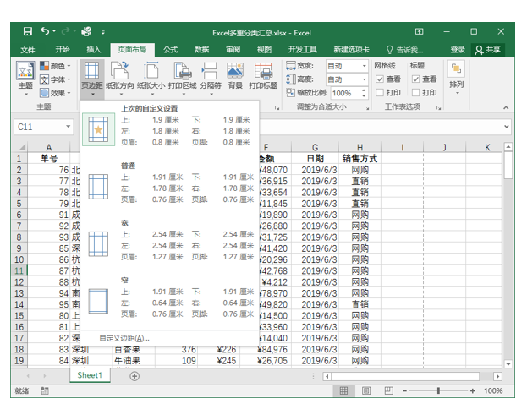The height and width of the screenshot is (420, 527).
Task: Click the 背景 background icon
Action: 235,76
